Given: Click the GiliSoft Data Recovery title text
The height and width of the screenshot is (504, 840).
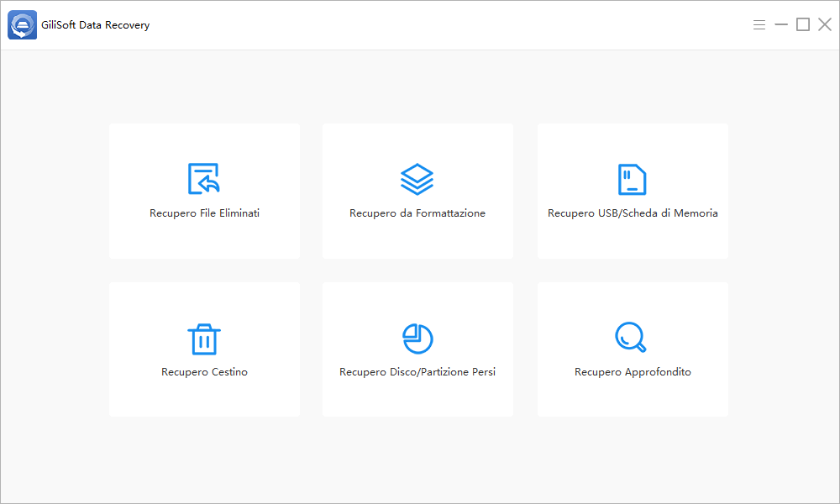Looking at the screenshot, I should (x=96, y=25).
